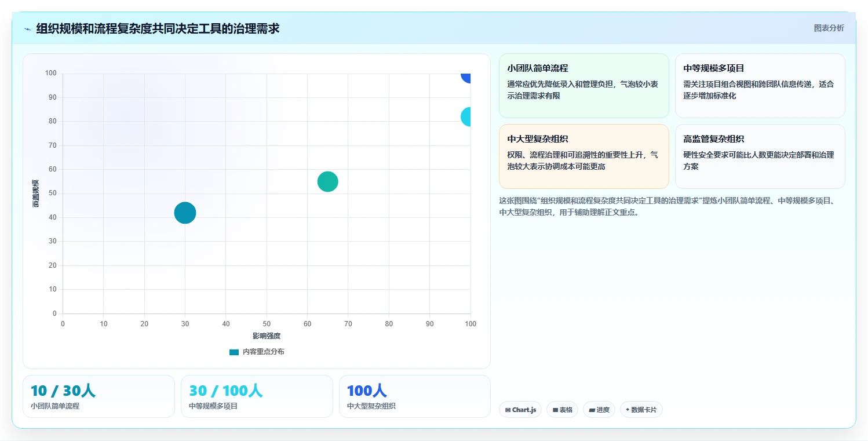Select the green bubble at x=65
Viewport: 868px width, 441px height.
coord(327,181)
